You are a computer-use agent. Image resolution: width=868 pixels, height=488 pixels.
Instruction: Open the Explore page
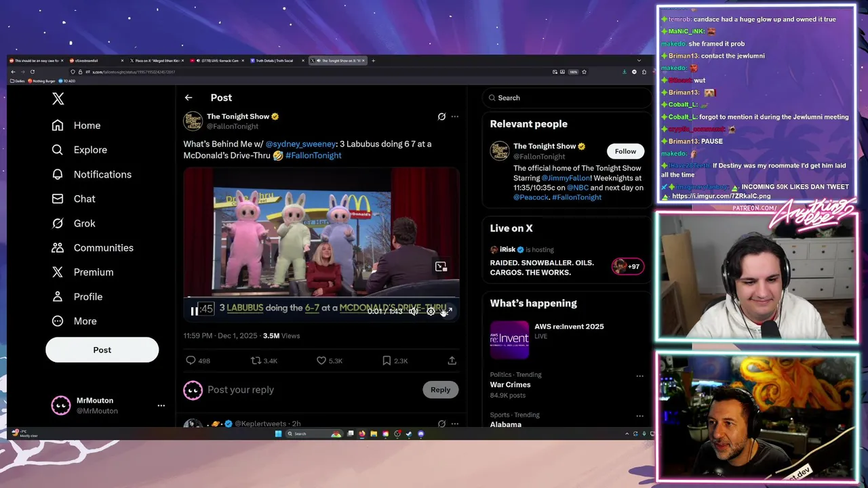[x=80, y=150]
